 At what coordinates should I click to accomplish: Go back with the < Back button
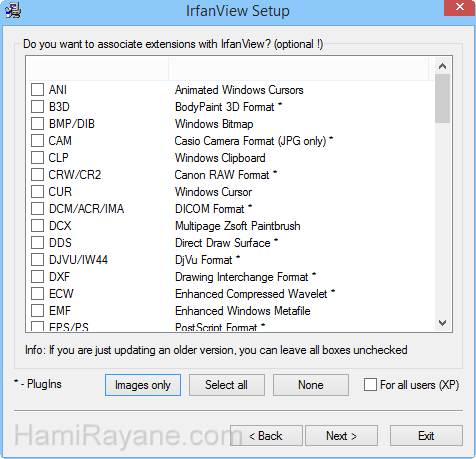[x=266, y=436]
